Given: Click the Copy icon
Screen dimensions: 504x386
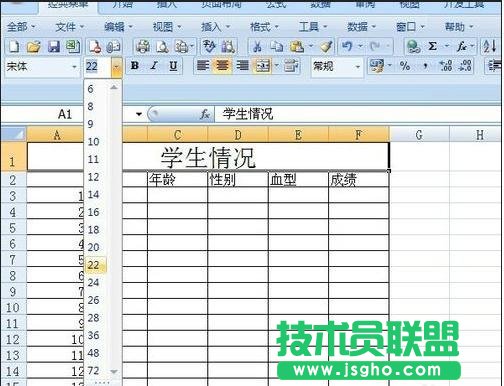Looking at the screenshot, I should point(277,47).
